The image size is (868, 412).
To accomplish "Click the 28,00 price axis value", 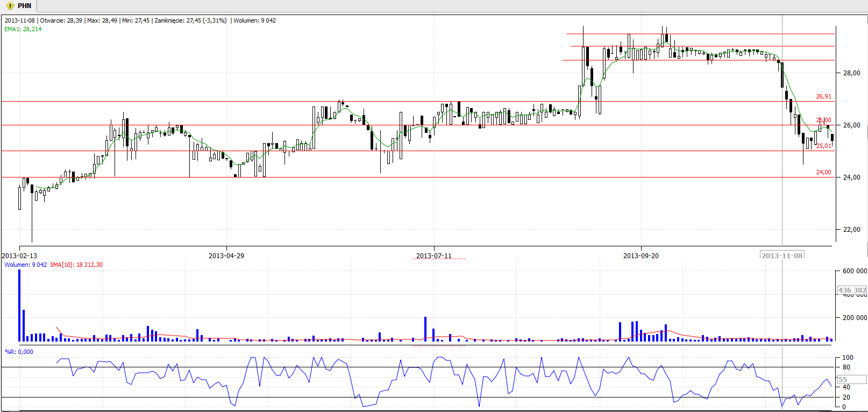I will coord(851,73).
